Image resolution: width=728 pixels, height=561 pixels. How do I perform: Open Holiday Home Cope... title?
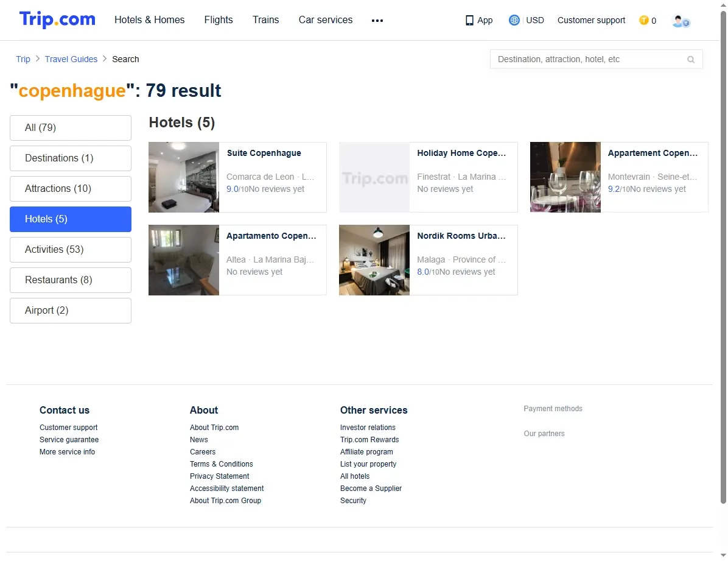pos(461,153)
